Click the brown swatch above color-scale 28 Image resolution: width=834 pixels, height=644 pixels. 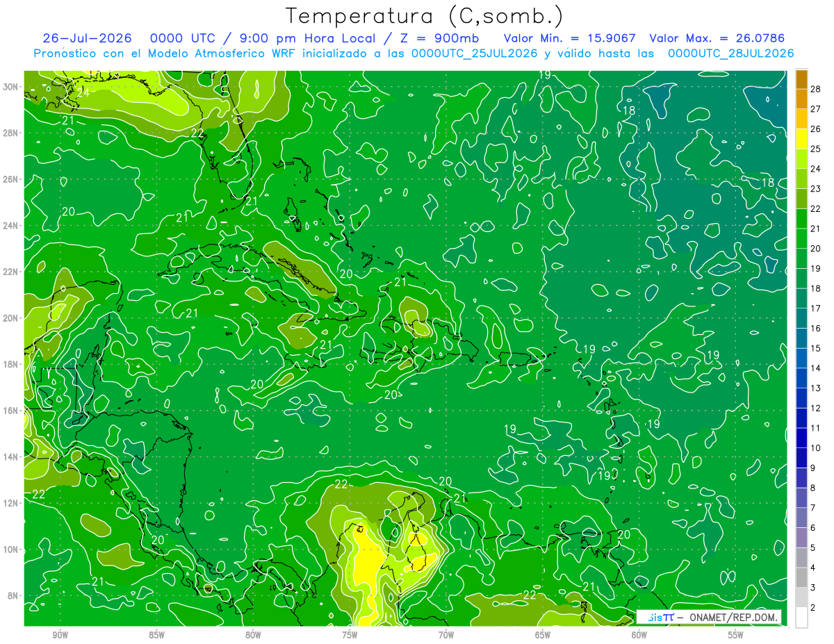801,79
